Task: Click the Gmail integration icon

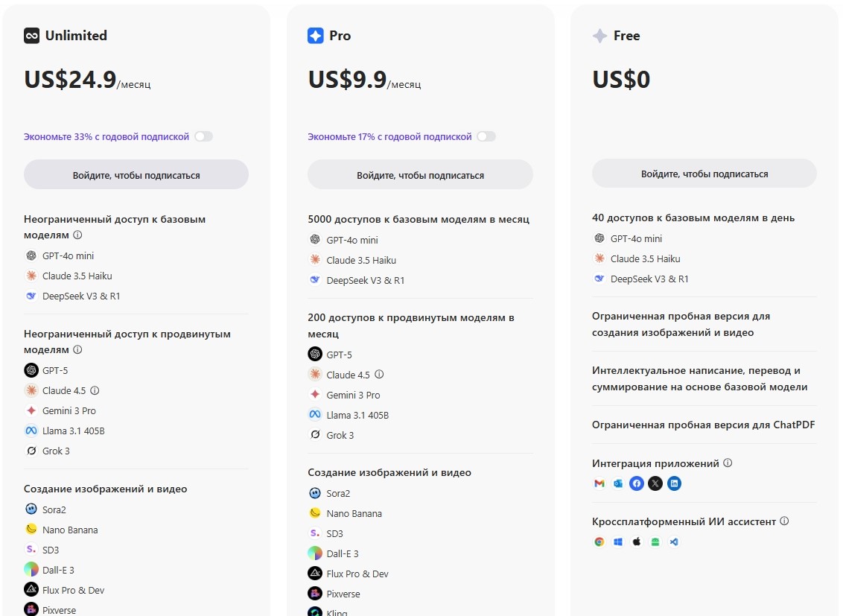Action: click(599, 483)
